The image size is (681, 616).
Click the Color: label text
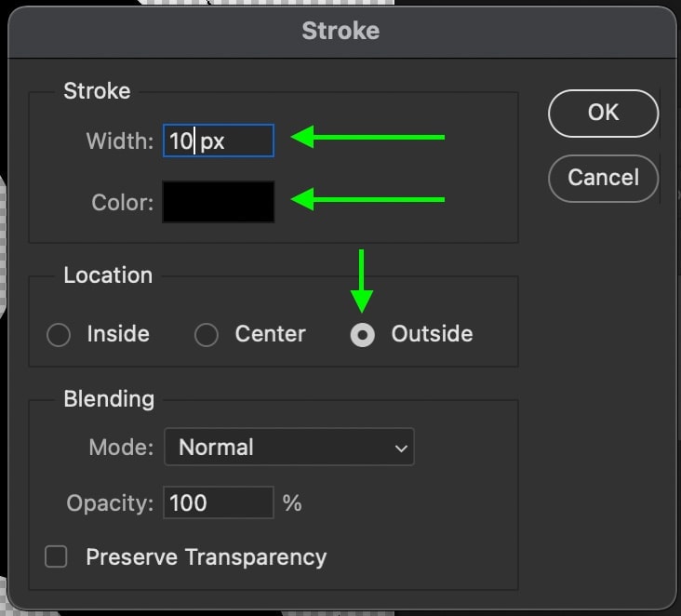(123, 203)
